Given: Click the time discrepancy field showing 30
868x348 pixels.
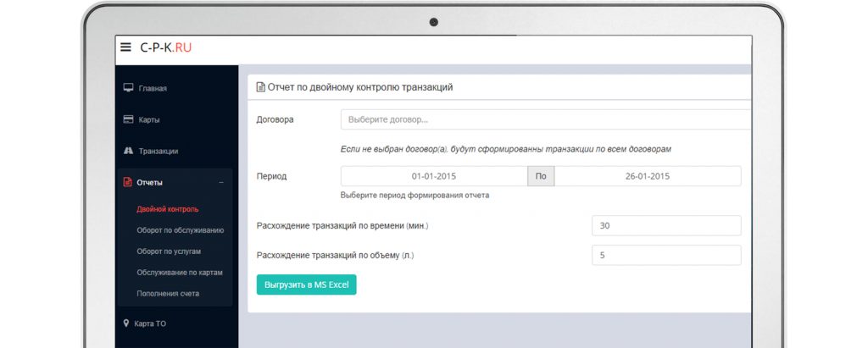Looking at the screenshot, I should click(x=666, y=225).
